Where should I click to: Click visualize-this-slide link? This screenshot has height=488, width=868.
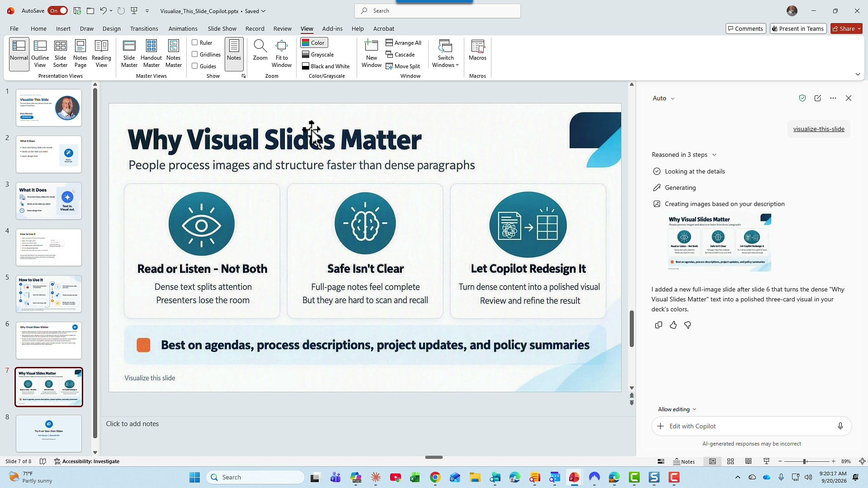(x=818, y=129)
